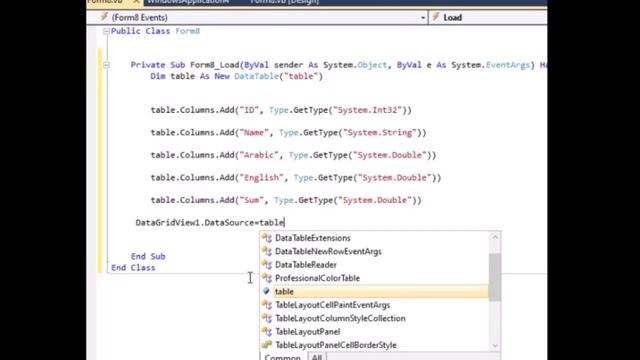Click the Form8 class name
This screenshot has height=360, width=640.
tap(188, 31)
